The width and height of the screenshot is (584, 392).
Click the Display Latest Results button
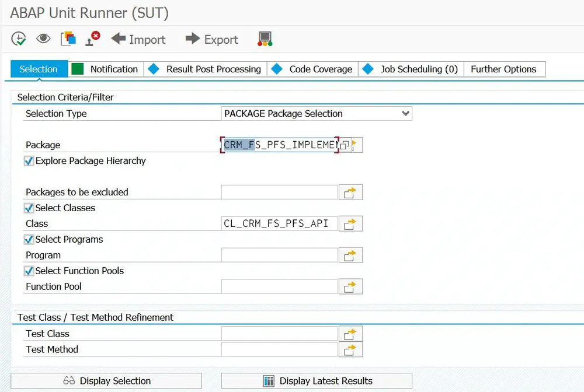(x=317, y=381)
